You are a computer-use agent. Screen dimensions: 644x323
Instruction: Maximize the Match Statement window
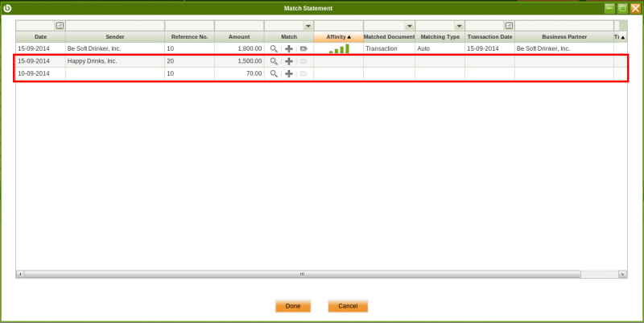[x=622, y=8]
